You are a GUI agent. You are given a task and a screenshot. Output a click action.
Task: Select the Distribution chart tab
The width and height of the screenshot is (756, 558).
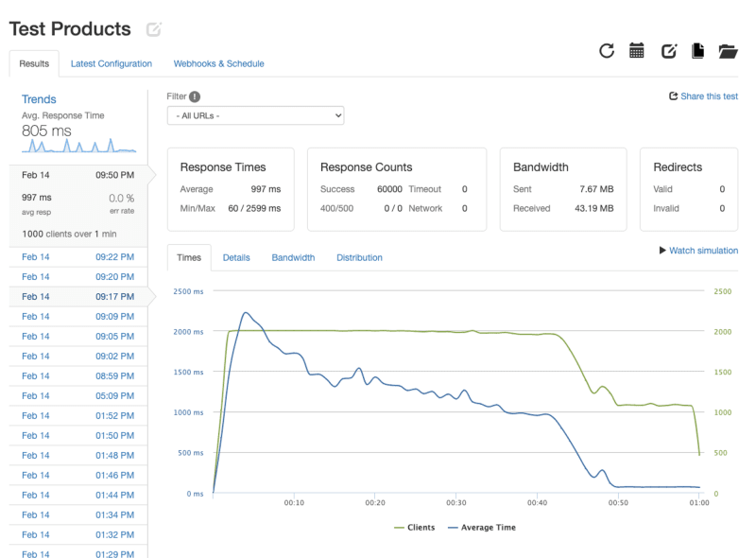359,257
